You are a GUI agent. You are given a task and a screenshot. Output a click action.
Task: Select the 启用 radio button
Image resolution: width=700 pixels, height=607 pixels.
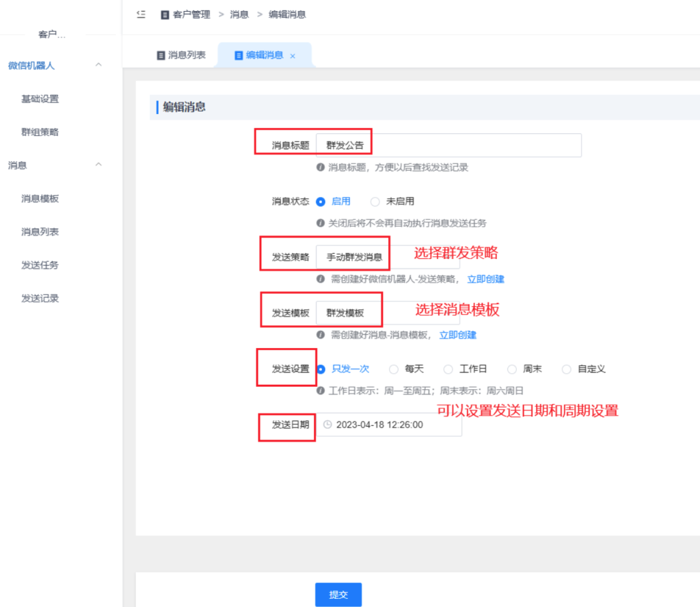[321, 202]
